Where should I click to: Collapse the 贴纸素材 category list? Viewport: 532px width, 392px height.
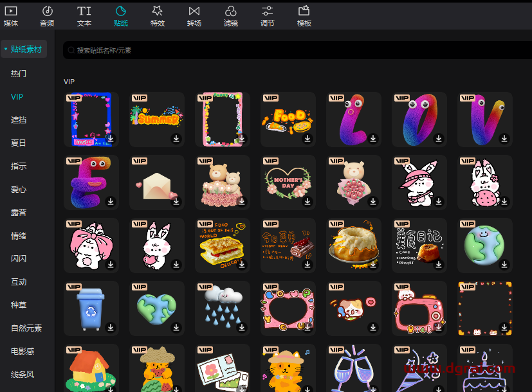24,49
